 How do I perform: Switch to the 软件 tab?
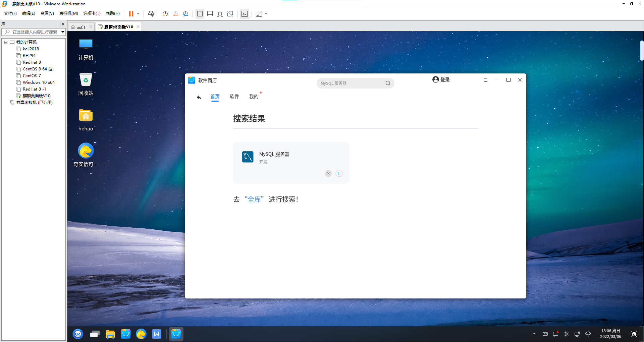coord(234,97)
